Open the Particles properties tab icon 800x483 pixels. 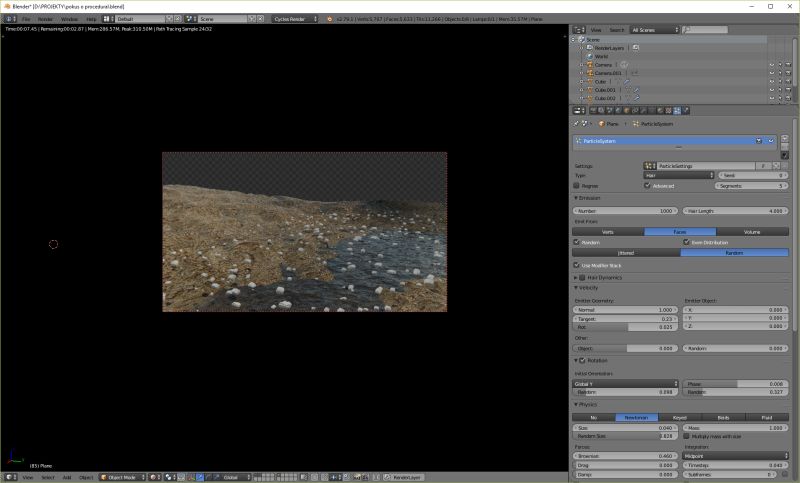coord(677,110)
